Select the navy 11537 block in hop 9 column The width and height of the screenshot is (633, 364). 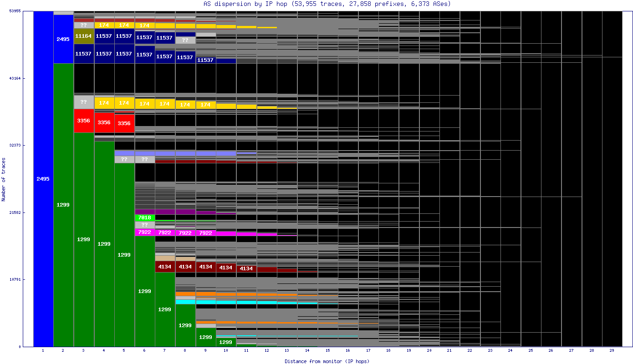[x=206, y=60]
